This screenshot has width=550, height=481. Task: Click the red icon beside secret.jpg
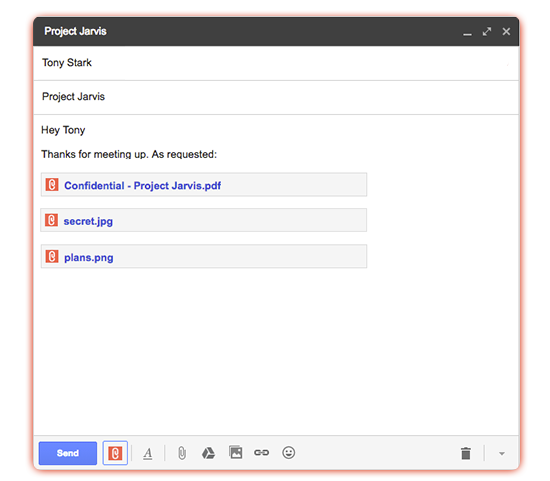51,220
